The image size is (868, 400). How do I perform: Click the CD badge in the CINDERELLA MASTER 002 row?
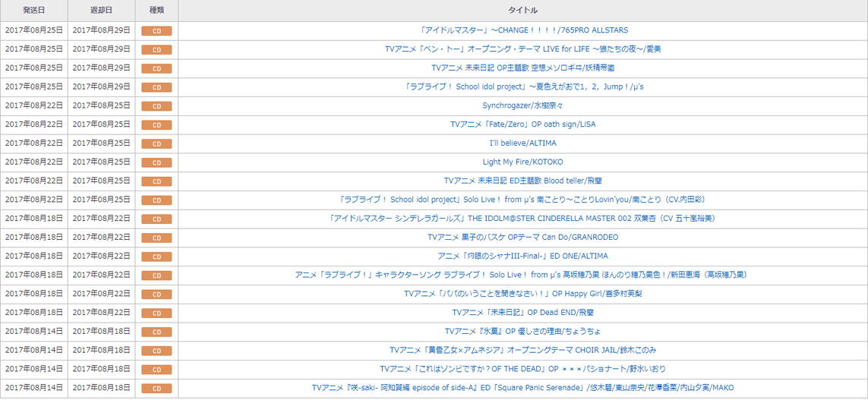pos(156,219)
